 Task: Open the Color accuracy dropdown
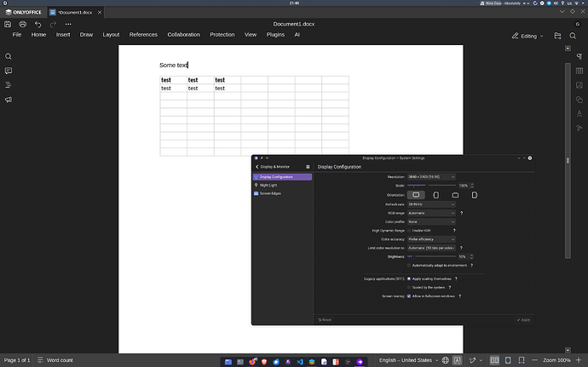[x=431, y=239]
